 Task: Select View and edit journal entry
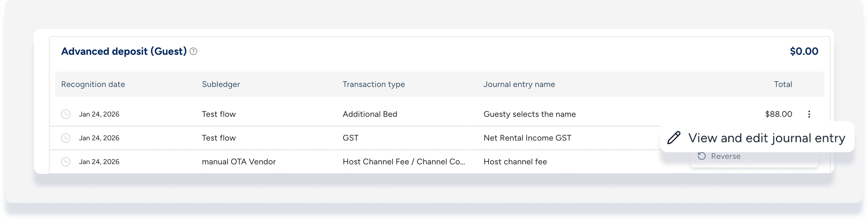tap(766, 138)
